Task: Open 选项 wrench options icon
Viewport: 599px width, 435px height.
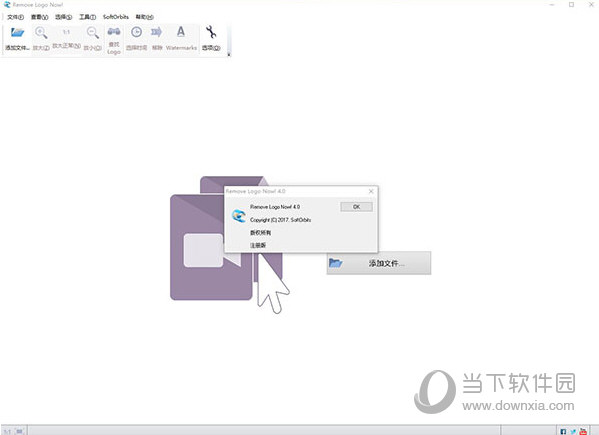Action: pos(211,32)
